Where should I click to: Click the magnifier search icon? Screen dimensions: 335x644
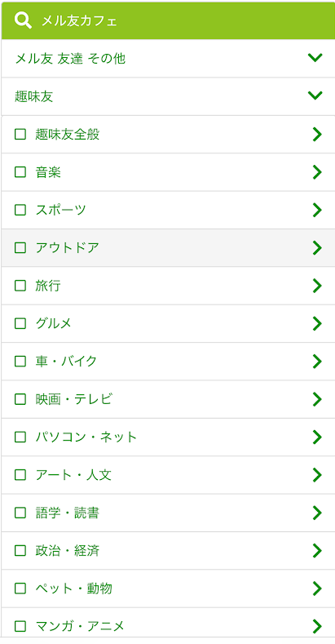pos(23,20)
